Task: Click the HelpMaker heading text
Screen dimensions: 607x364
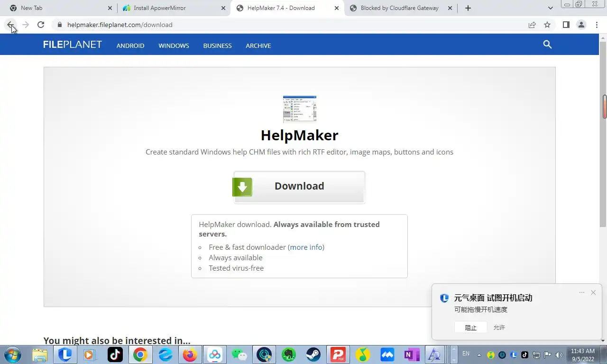Action: tap(299, 135)
